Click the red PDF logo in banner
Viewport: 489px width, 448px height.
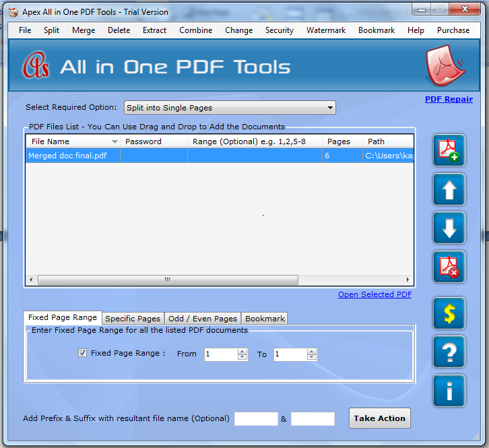pos(445,65)
